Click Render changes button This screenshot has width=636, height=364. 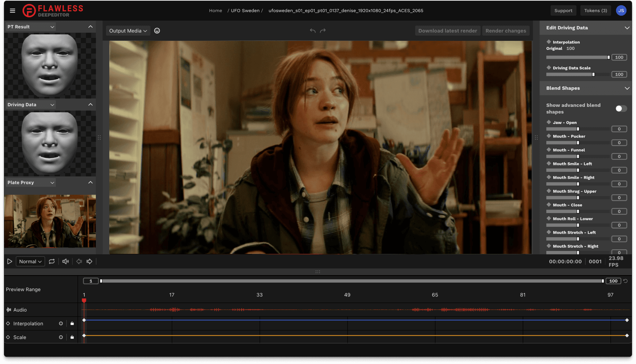[x=506, y=31]
